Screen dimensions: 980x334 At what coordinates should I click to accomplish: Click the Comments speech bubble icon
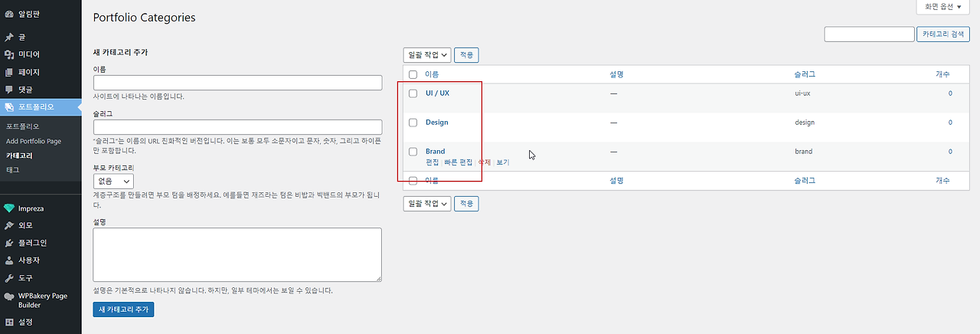pyautogui.click(x=9, y=90)
